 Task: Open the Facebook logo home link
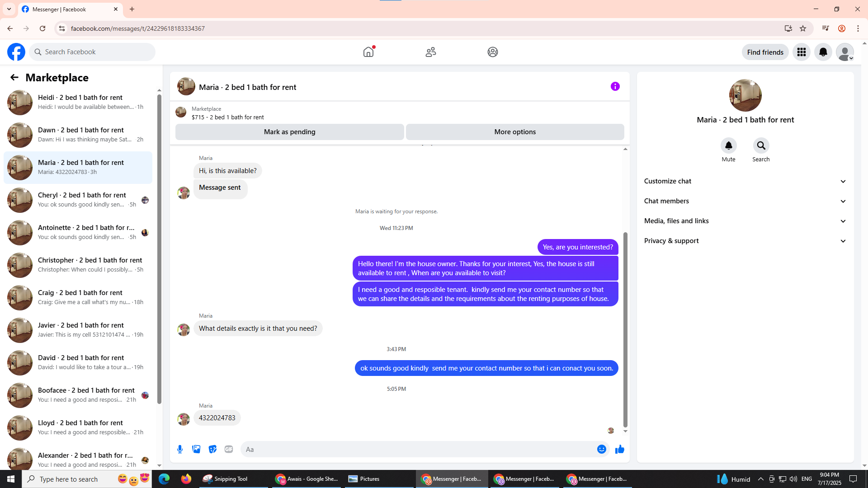pyautogui.click(x=16, y=52)
